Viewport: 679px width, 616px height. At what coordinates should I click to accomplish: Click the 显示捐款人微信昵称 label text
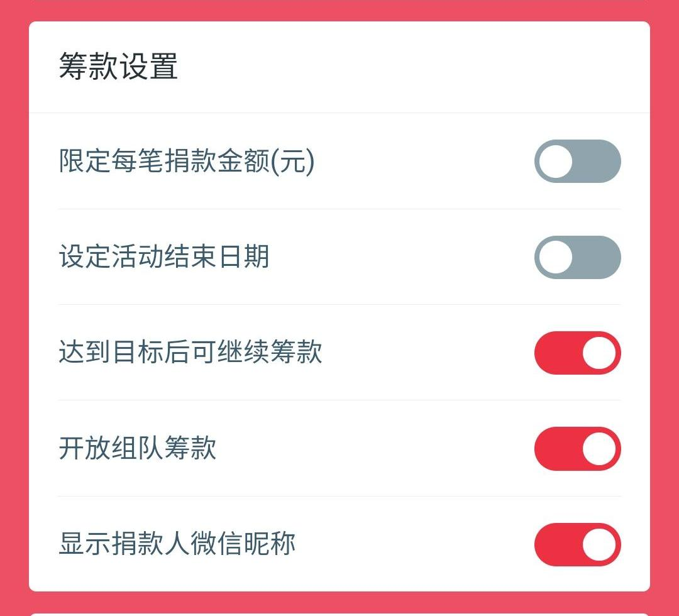point(177,544)
